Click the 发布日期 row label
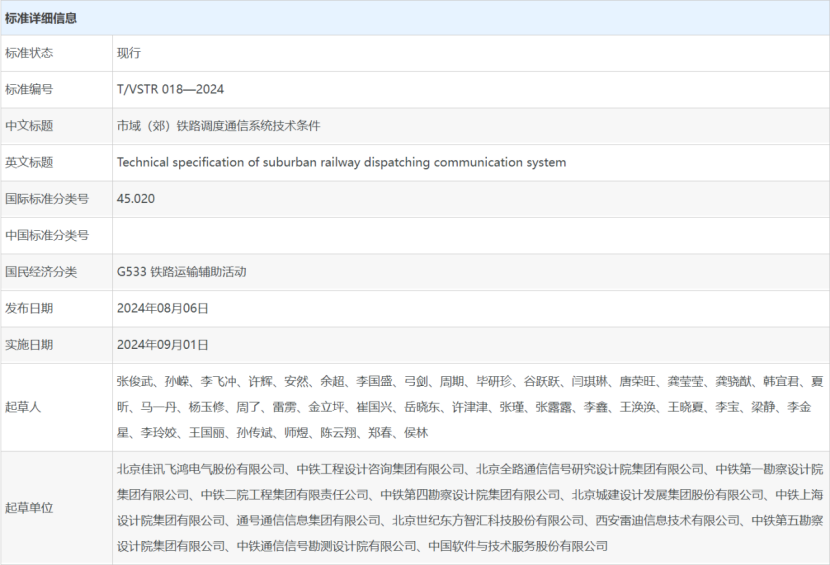Image resolution: width=830 pixels, height=565 pixels. 29,308
